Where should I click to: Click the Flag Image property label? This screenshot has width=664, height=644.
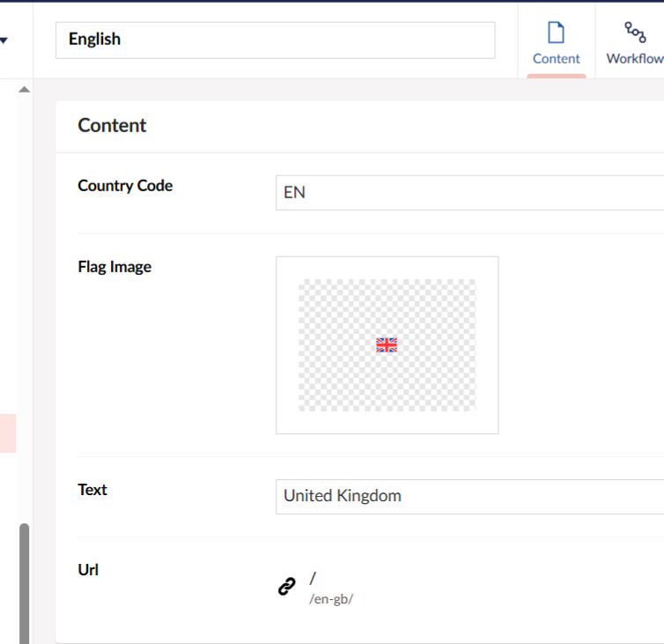tap(114, 267)
